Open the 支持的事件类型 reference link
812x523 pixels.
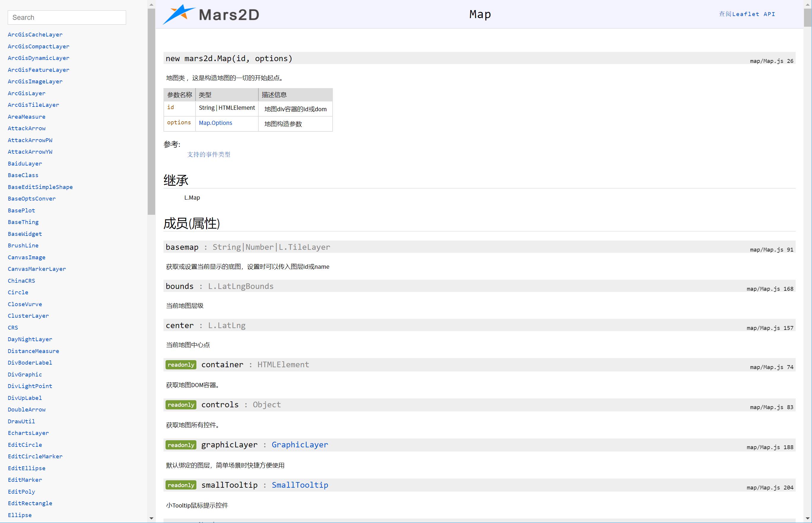209,154
